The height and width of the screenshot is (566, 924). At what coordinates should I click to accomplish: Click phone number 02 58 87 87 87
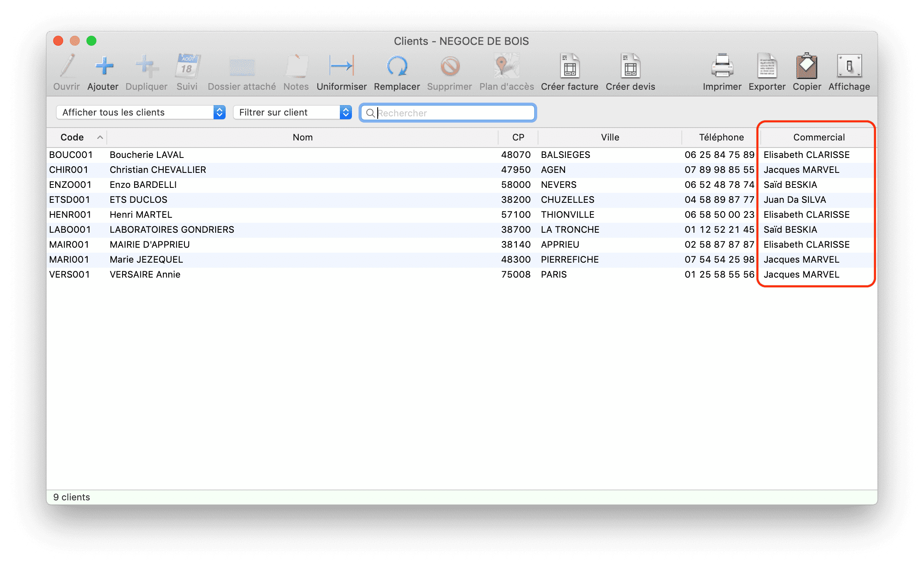tap(719, 244)
